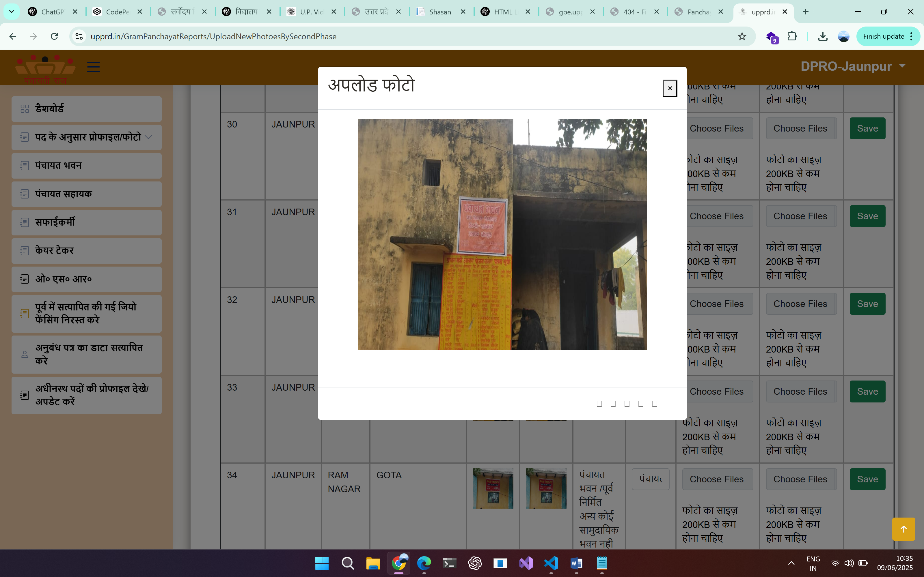Open the tab search dropdown arrow
Image resolution: width=924 pixels, height=577 pixels.
click(x=12, y=12)
